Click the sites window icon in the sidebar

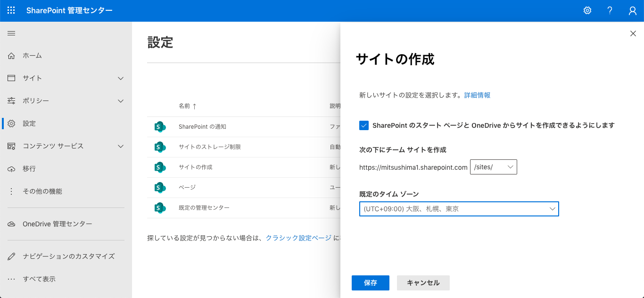point(12,78)
